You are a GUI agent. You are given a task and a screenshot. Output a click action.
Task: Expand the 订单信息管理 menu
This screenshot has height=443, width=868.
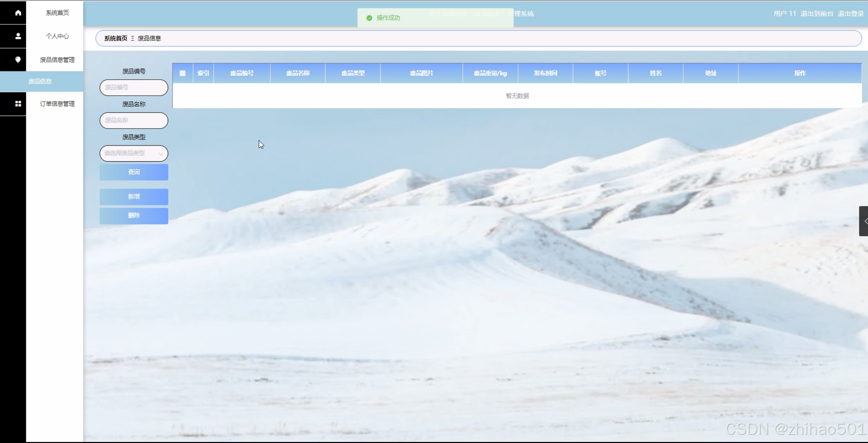click(57, 104)
